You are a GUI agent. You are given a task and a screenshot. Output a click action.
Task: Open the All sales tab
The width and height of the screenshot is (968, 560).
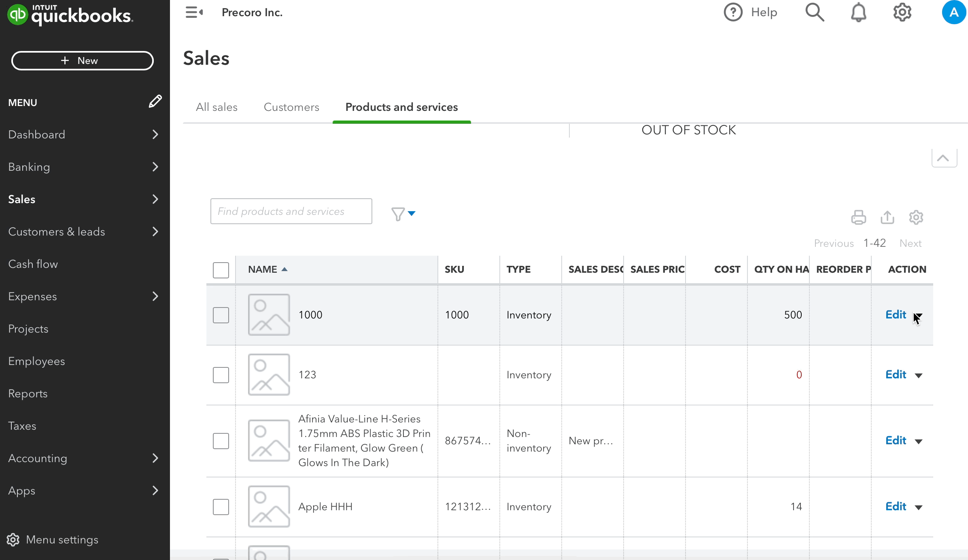tap(217, 107)
